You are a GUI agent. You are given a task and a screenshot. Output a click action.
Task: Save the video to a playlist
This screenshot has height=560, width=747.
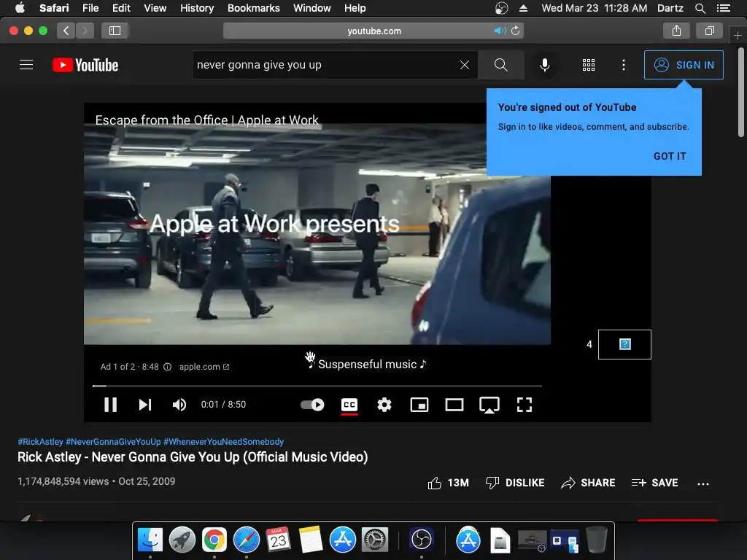coord(654,483)
